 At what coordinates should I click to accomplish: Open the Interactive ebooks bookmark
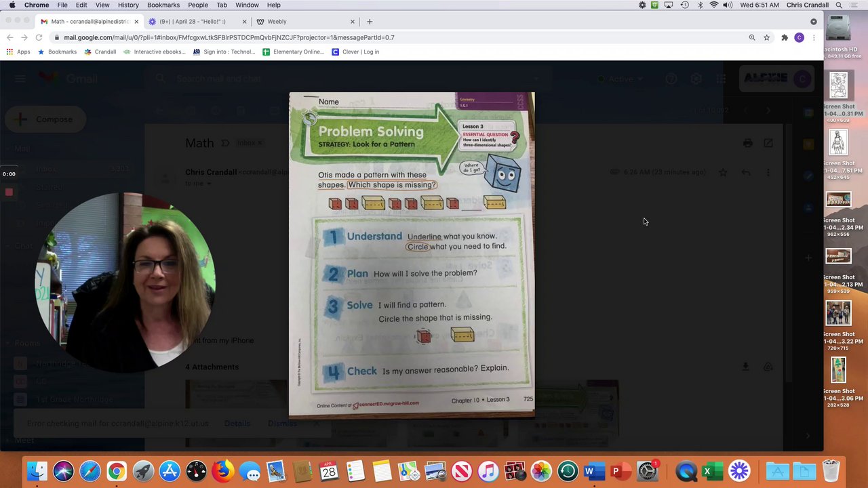(154, 52)
